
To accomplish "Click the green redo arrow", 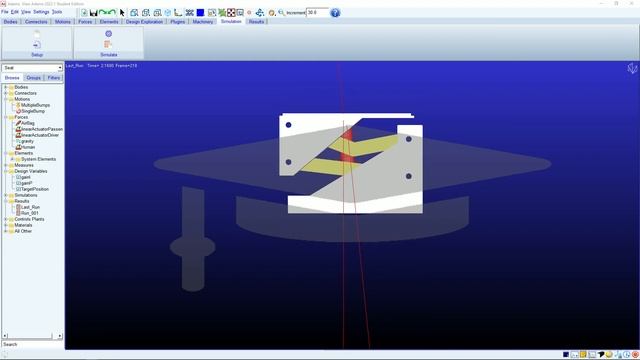I will coord(112,13).
